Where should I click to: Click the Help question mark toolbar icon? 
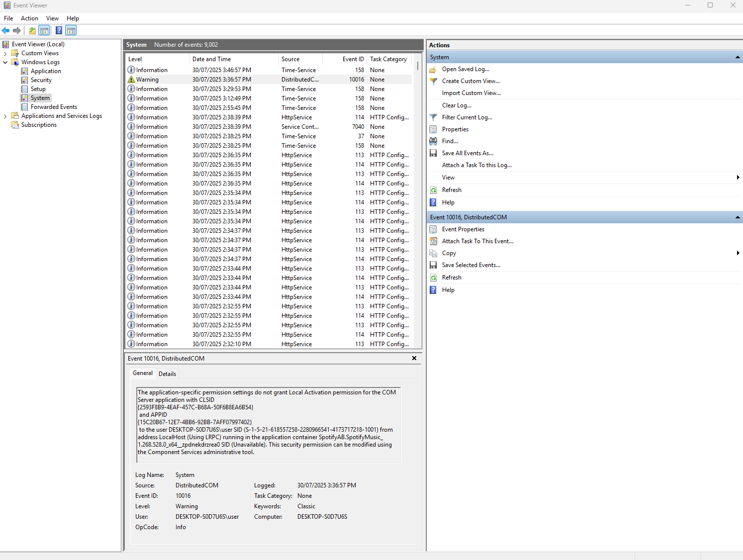pos(59,31)
